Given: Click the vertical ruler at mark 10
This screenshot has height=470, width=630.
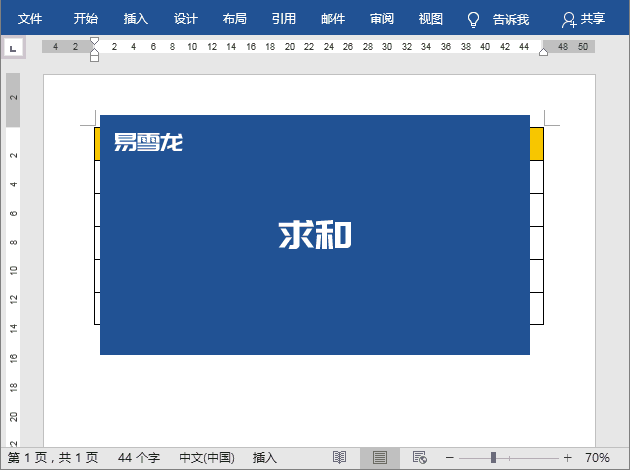Looking at the screenshot, I should pos(13,270).
